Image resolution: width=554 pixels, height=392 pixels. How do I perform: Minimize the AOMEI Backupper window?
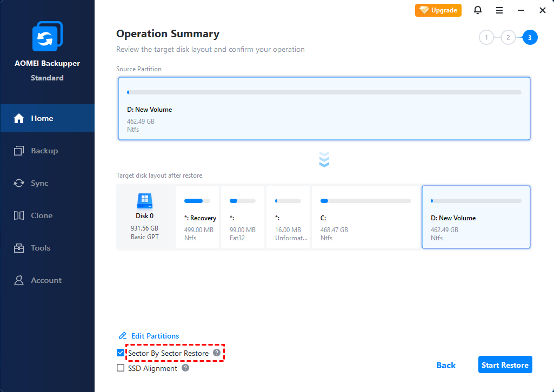(521, 10)
